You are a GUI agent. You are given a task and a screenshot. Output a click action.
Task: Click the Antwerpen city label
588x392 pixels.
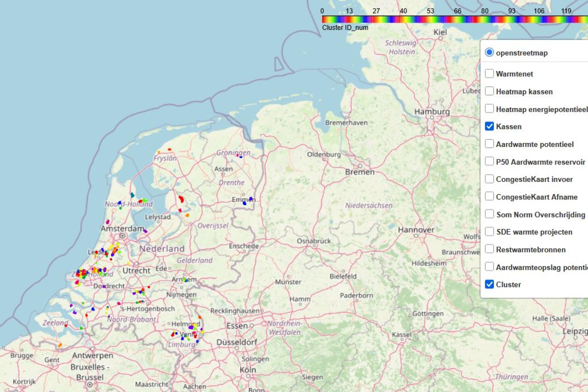(93, 355)
